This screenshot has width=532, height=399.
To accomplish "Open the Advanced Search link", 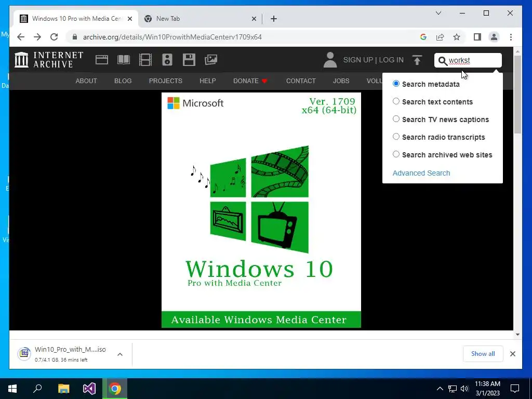I will point(421,173).
